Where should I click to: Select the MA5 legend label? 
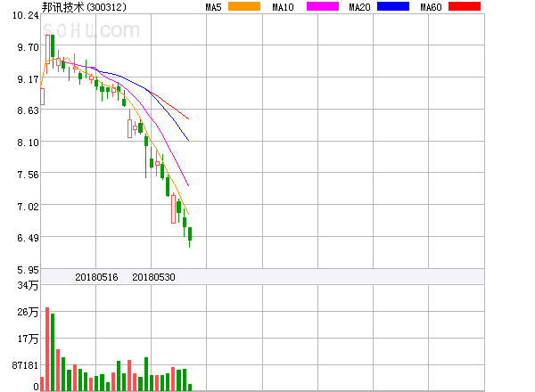click(214, 7)
